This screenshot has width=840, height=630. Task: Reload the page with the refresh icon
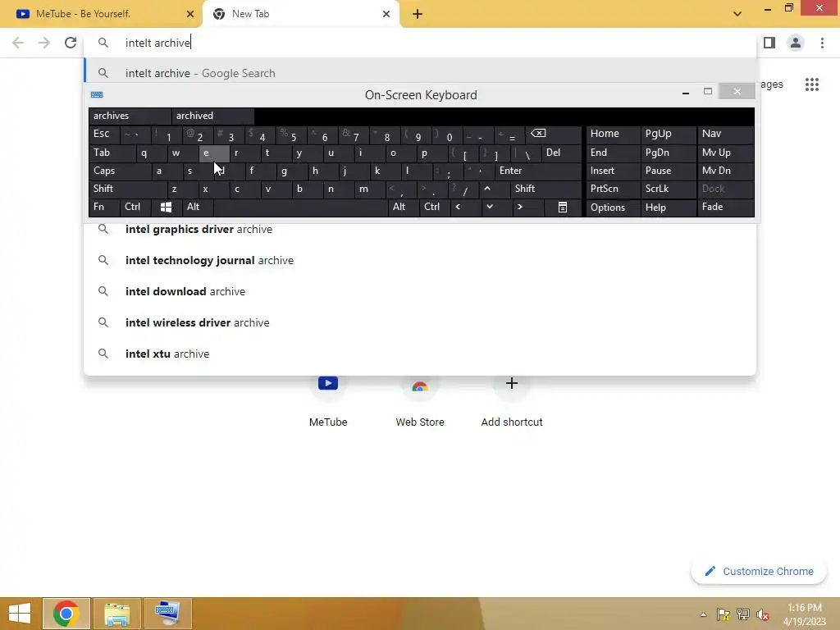(71, 43)
